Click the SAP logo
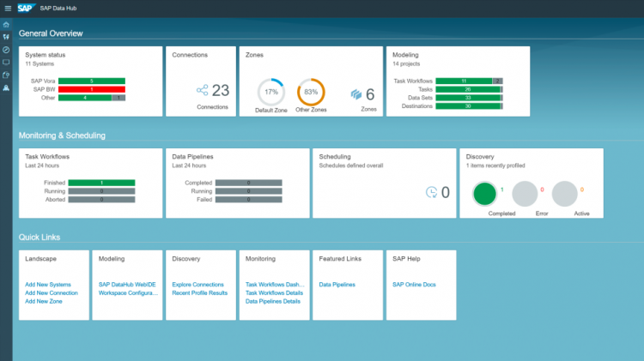Viewport: 644px width, 361px height. pos(27,9)
